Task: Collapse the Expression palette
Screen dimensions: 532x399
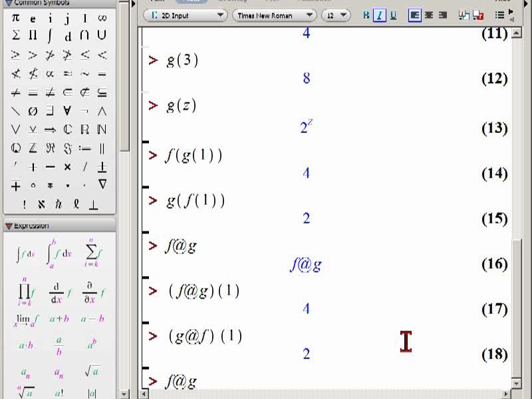Action: click(x=9, y=226)
